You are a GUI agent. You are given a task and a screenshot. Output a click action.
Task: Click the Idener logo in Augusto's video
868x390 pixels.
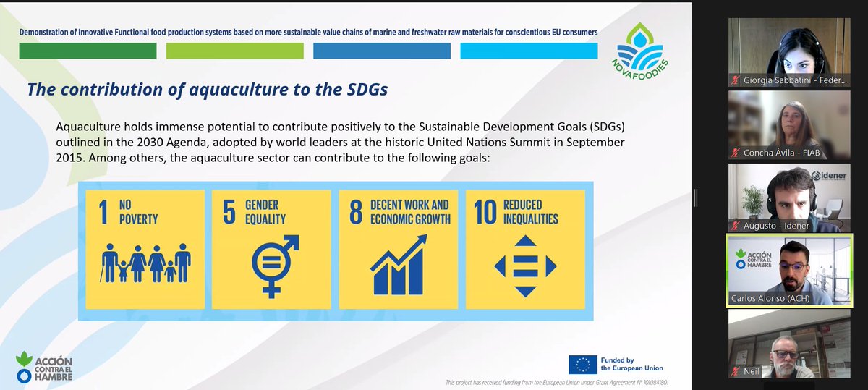829,175
